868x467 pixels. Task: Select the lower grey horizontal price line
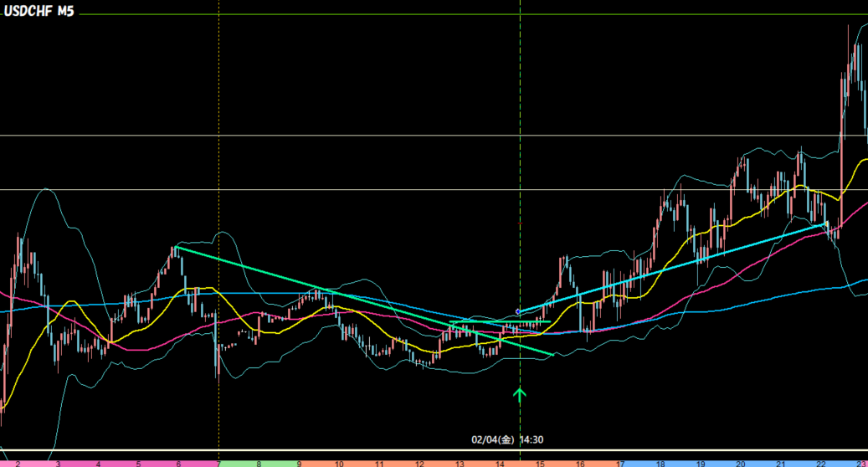434,190
